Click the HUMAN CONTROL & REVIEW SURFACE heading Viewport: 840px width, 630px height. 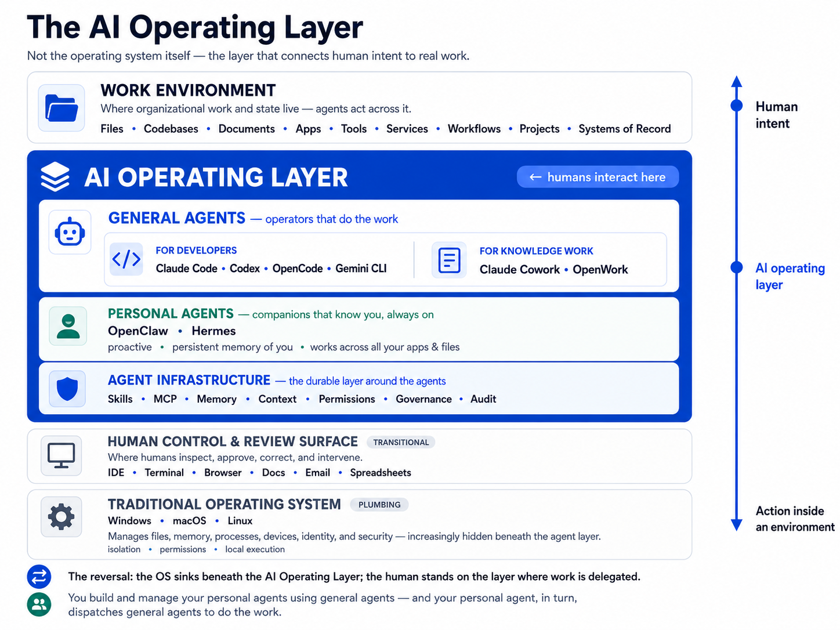click(233, 441)
